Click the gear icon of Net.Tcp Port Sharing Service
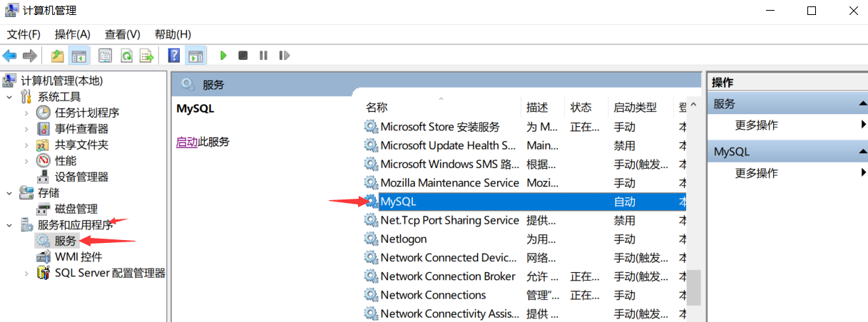Viewport: 868px width, 322px height. click(371, 220)
